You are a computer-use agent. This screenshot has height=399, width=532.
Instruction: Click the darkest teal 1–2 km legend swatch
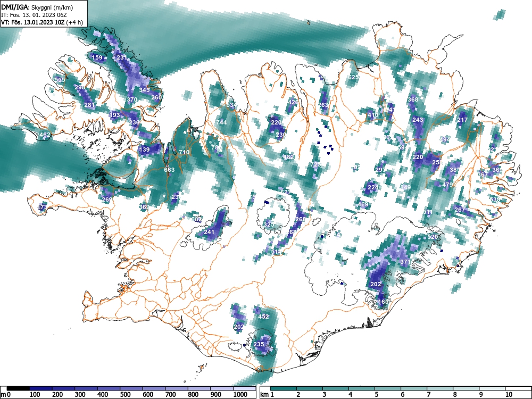284,388
